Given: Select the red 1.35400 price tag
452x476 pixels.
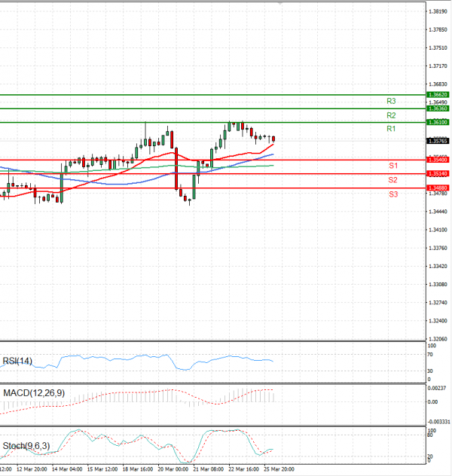Looking at the screenshot, I should coord(438,160).
